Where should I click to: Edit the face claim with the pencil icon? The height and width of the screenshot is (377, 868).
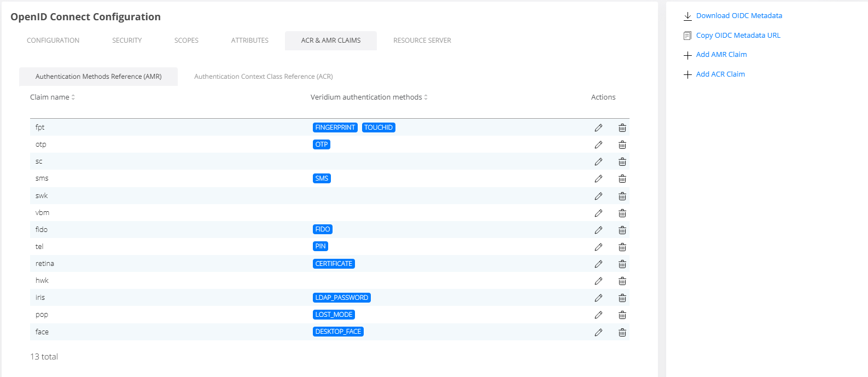(x=598, y=332)
